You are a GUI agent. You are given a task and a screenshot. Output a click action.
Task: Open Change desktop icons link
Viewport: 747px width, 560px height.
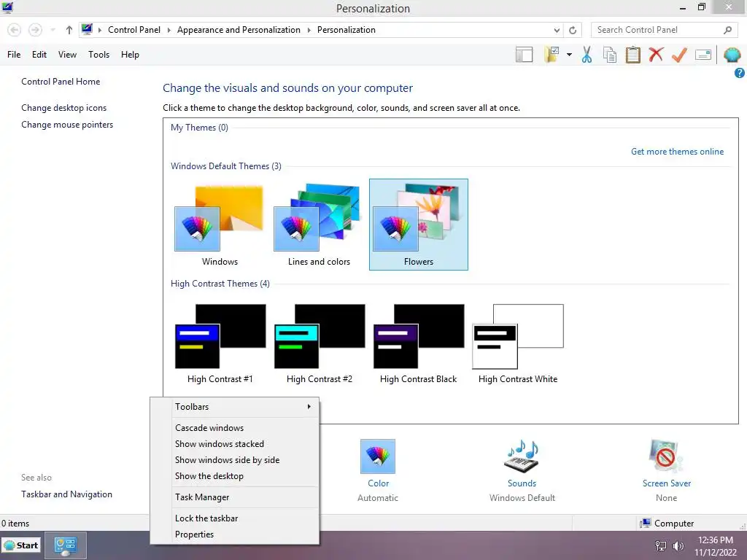(x=64, y=108)
